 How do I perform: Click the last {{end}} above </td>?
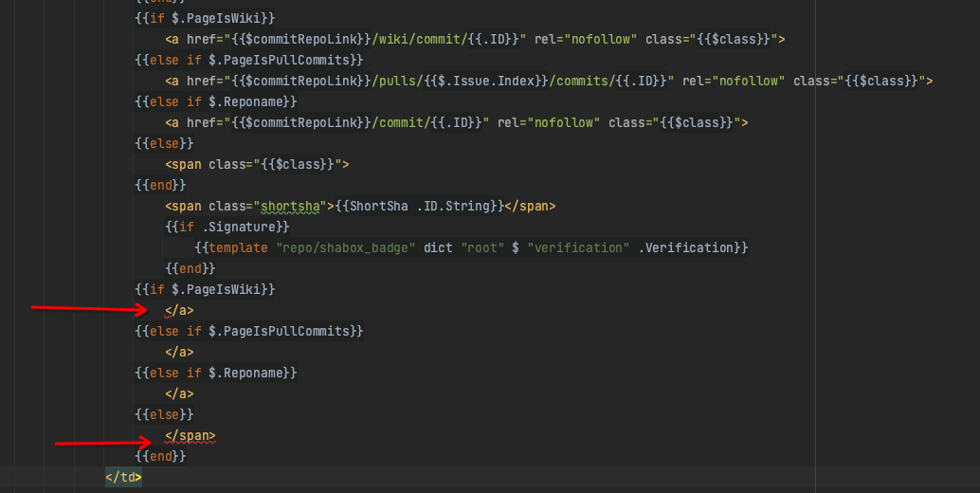tap(160, 456)
